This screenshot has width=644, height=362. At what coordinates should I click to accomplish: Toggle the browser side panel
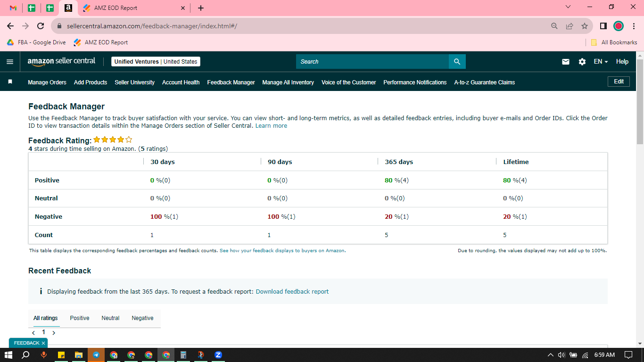point(603,26)
